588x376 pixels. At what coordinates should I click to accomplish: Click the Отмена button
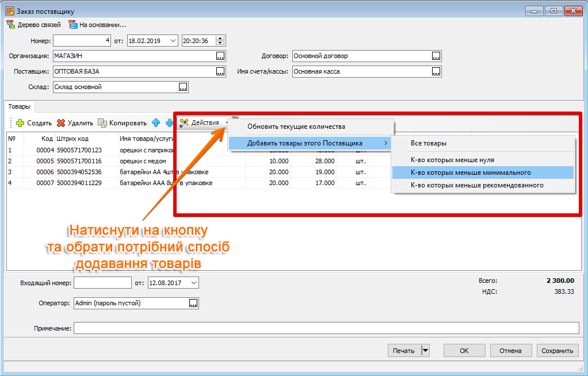coord(511,351)
